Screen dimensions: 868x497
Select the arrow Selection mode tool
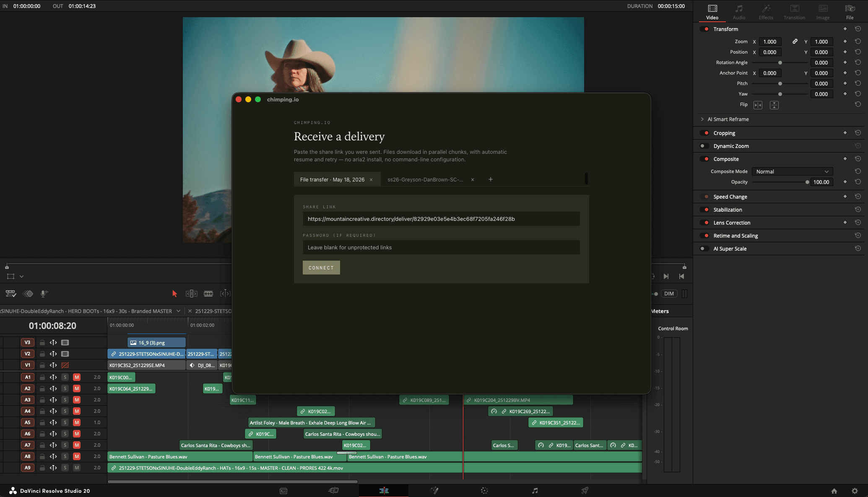click(174, 294)
